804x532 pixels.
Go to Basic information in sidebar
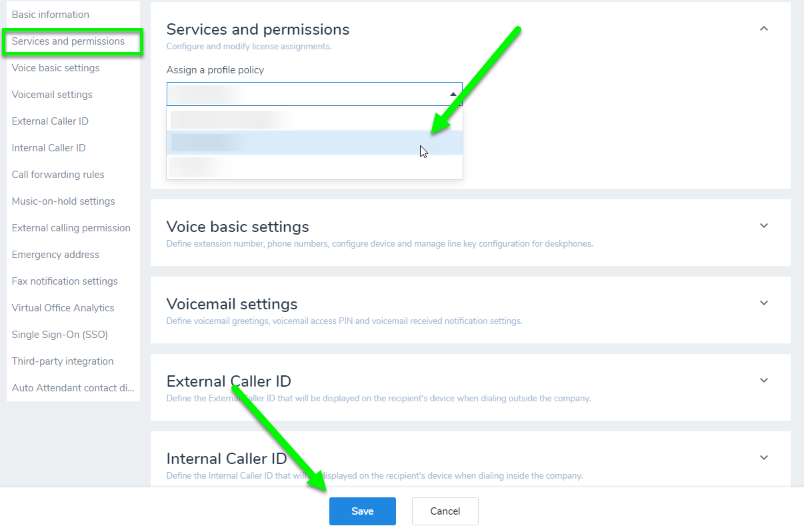click(x=51, y=15)
